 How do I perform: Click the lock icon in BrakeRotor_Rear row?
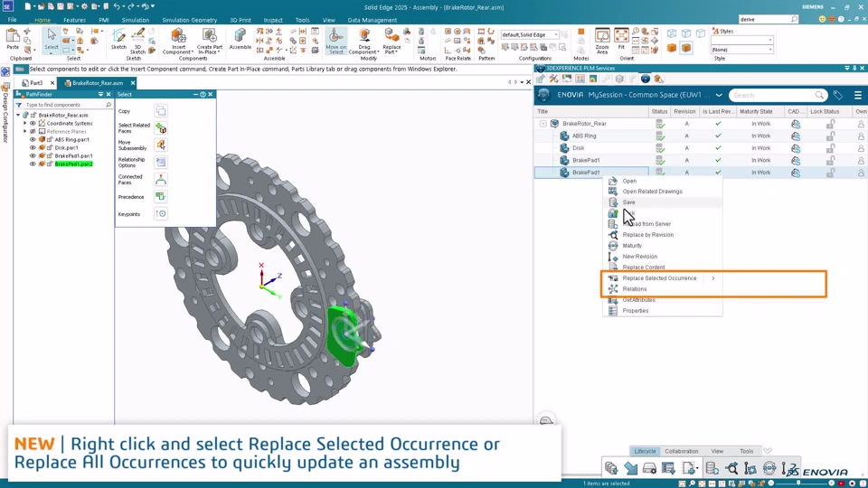(x=830, y=124)
